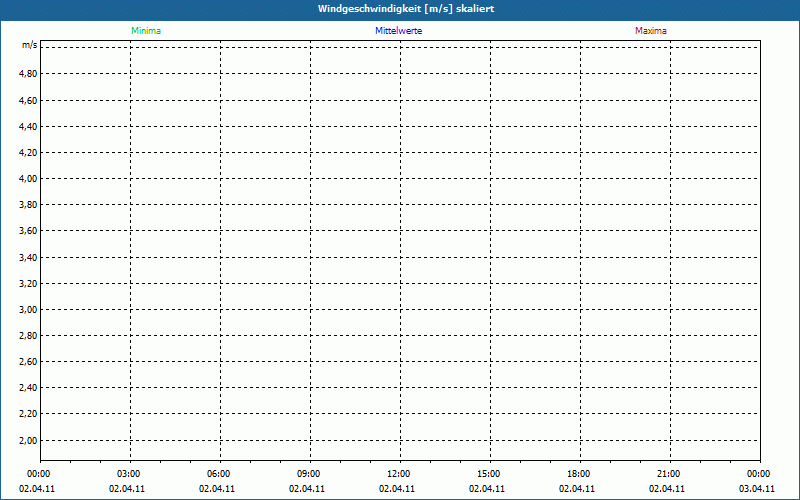Click the 4,80 y-axis value label

[28, 74]
